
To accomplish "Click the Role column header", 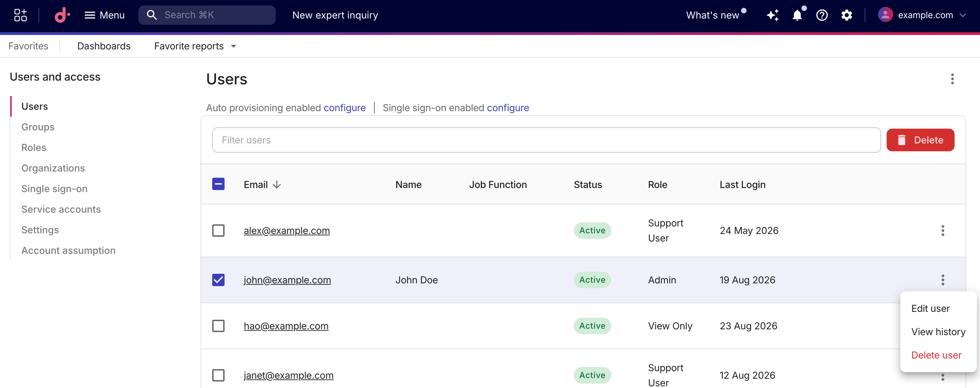I will 657,185.
